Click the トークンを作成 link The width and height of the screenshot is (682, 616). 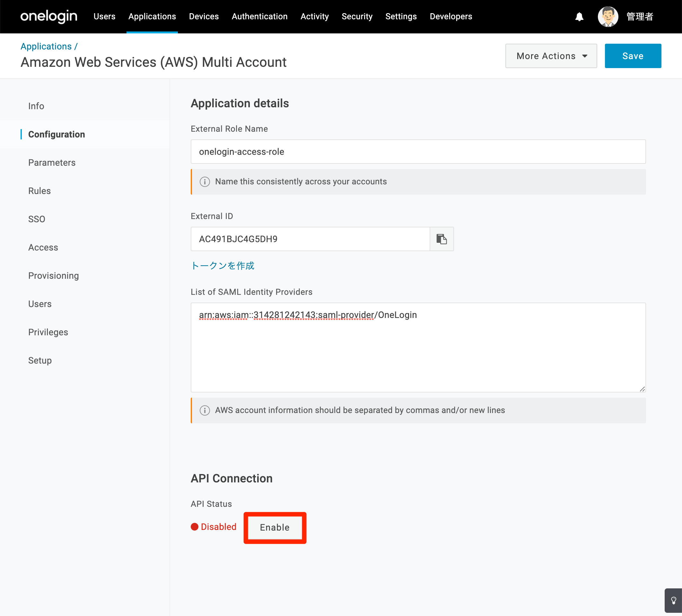coord(222,266)
